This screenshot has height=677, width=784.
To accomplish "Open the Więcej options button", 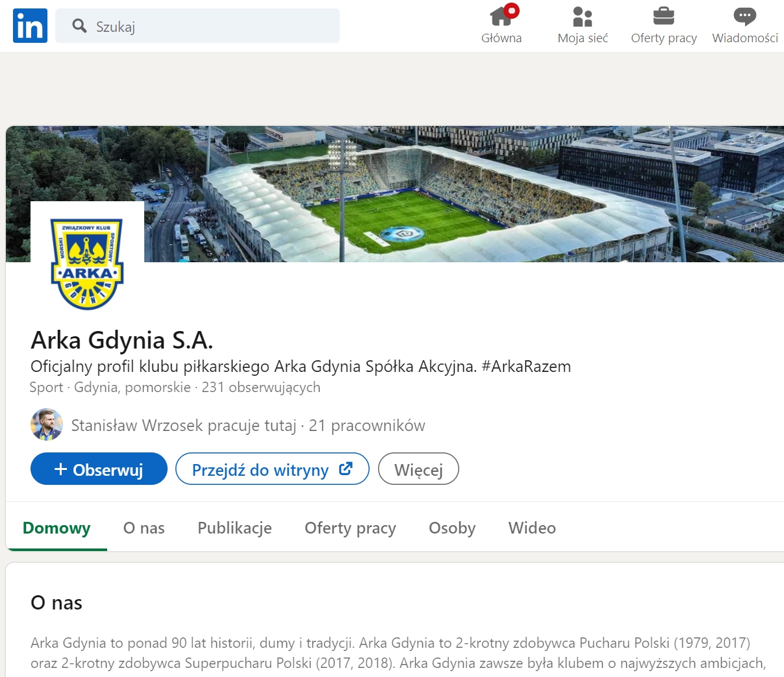I will (418, 469).
